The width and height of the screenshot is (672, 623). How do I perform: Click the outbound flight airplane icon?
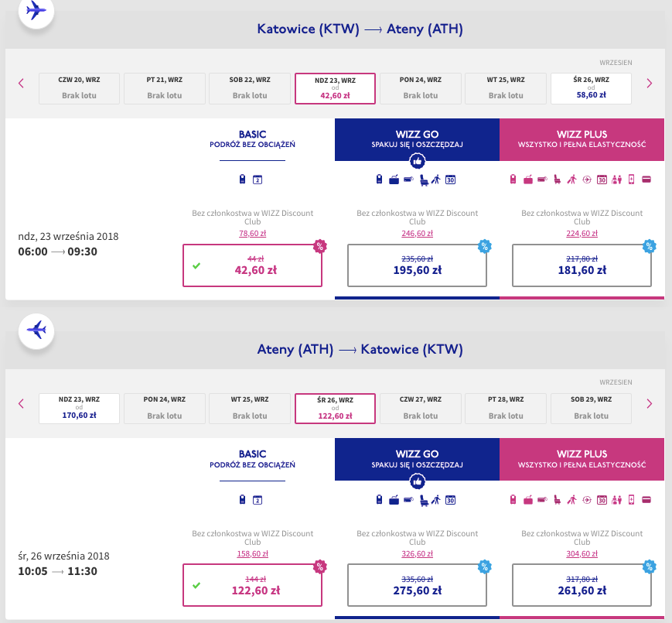[36, 11]
